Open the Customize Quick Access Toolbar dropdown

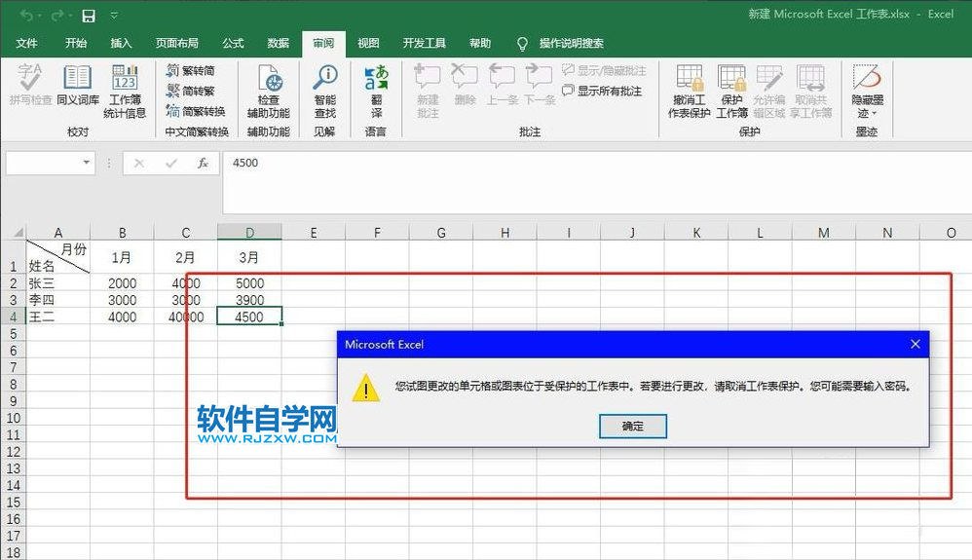coord(114,15)
